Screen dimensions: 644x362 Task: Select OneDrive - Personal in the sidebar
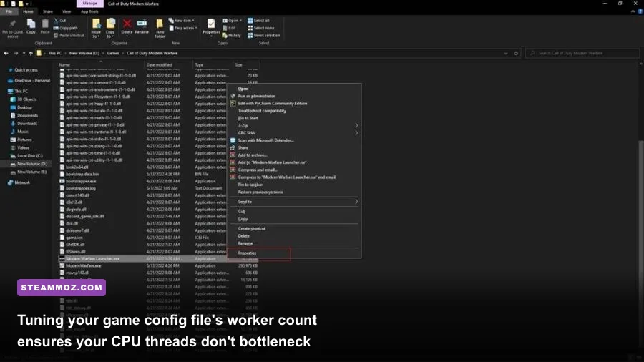[x=32, y=80]
